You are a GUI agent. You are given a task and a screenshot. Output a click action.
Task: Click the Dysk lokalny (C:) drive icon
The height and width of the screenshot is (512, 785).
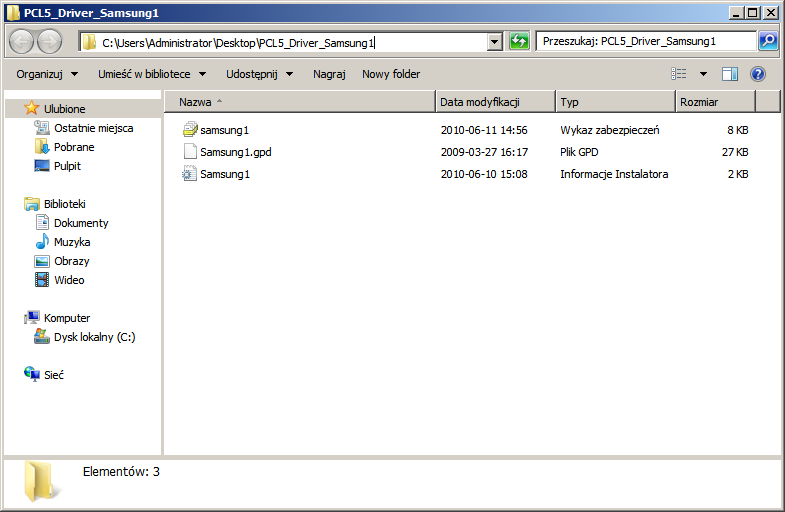click(42, 336)
